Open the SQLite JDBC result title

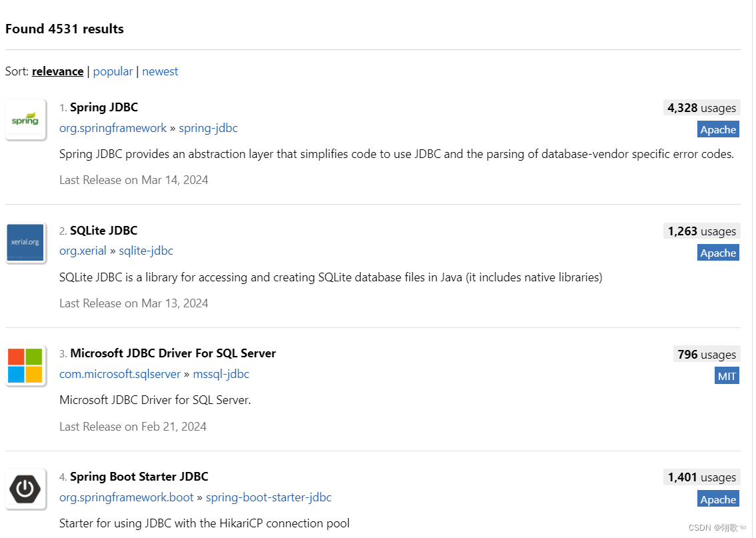[x=103, y=231]
